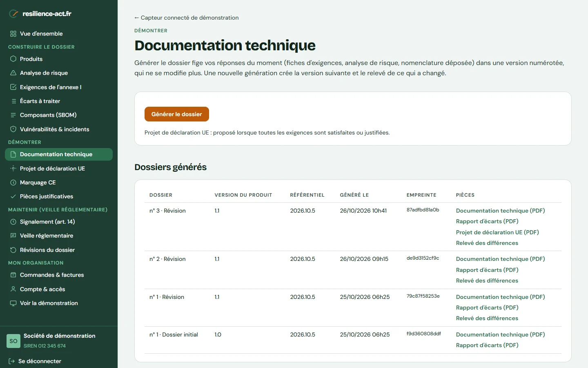Open Projet de déclaration UE (PDF) link
Viewport: 588px width, 368px height.
tap(497, 232)
